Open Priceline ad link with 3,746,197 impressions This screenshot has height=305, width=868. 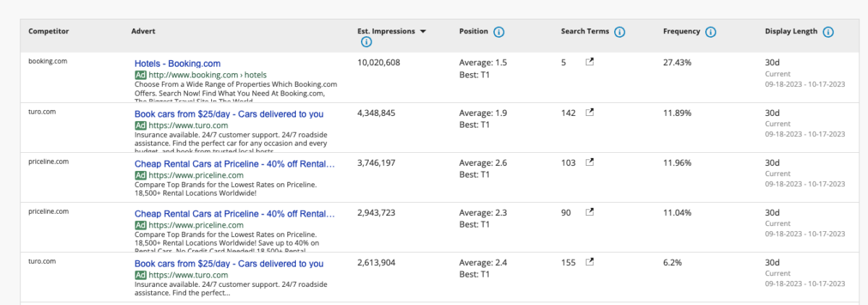[x=234, y=164]
